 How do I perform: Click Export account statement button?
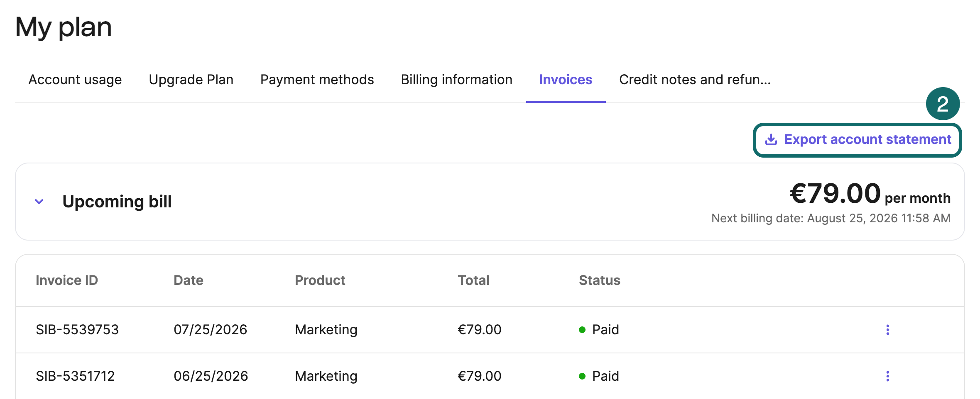pos(857,140)
